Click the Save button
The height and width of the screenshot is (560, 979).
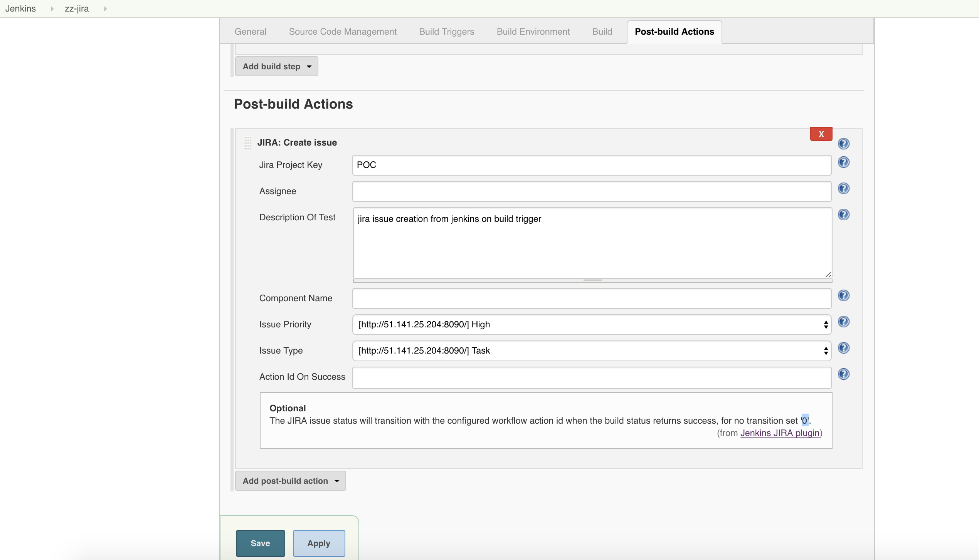pyautogui.click(x=259, y=543)
